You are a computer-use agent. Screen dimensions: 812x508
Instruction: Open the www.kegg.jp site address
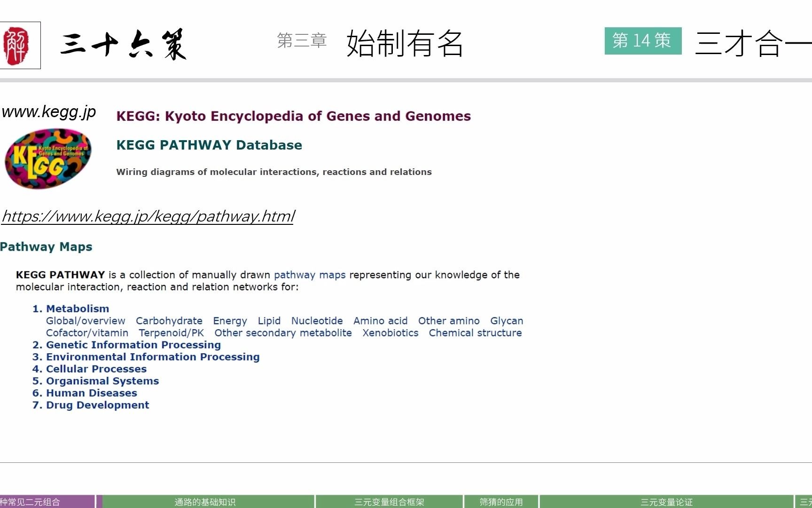(x=49, y=112)
